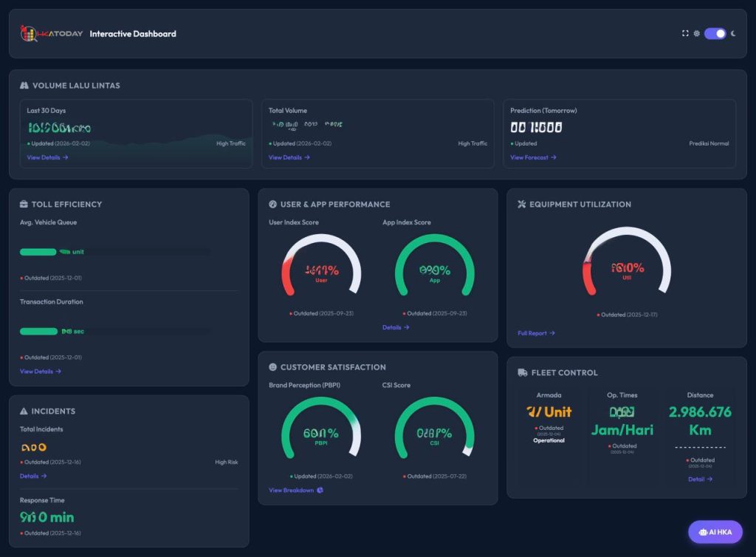Click the truck icon beside Fleet Control
The image size is (756, 557).
click(523, 373)
